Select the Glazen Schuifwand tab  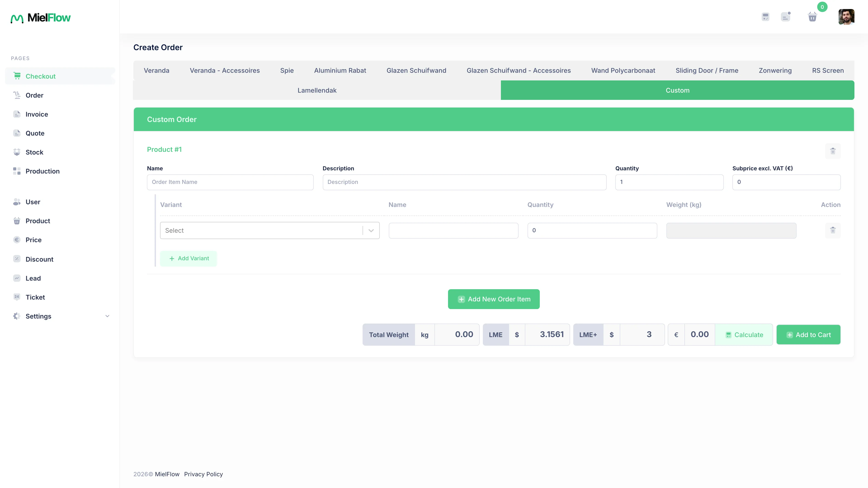tap(416, 70)
